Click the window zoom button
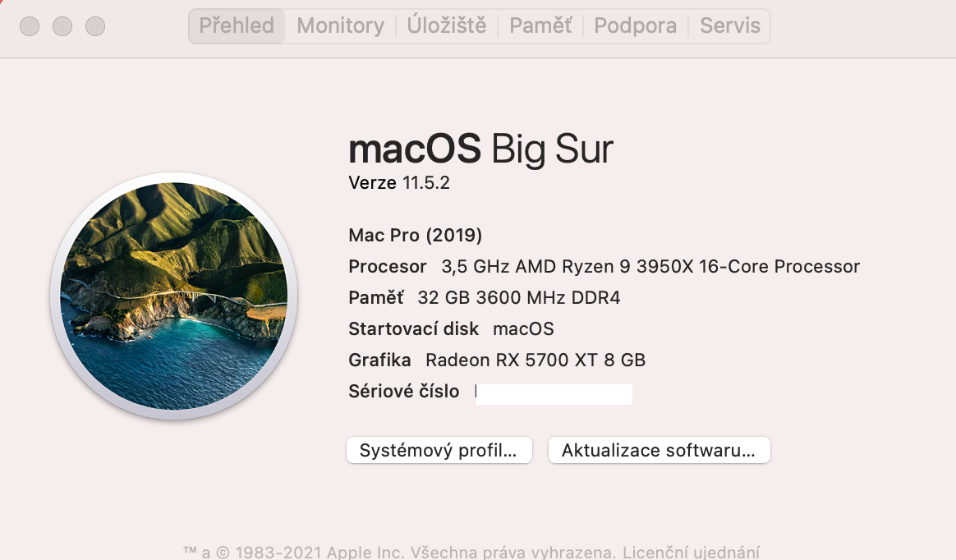Screen dimensions: 956x560 pyautogui.click(x=95, y=26)
